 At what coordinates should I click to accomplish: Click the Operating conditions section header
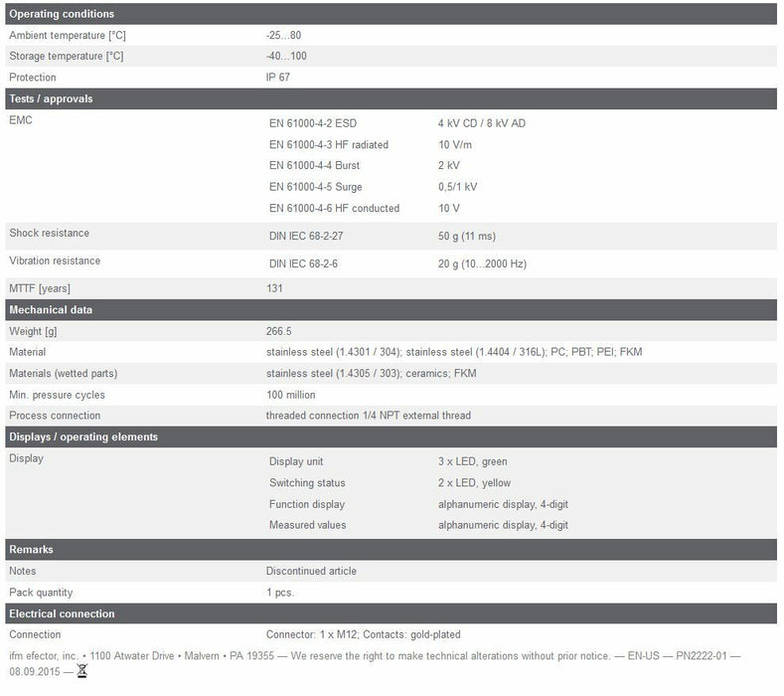pyautogui.click(x=62, y=14)
